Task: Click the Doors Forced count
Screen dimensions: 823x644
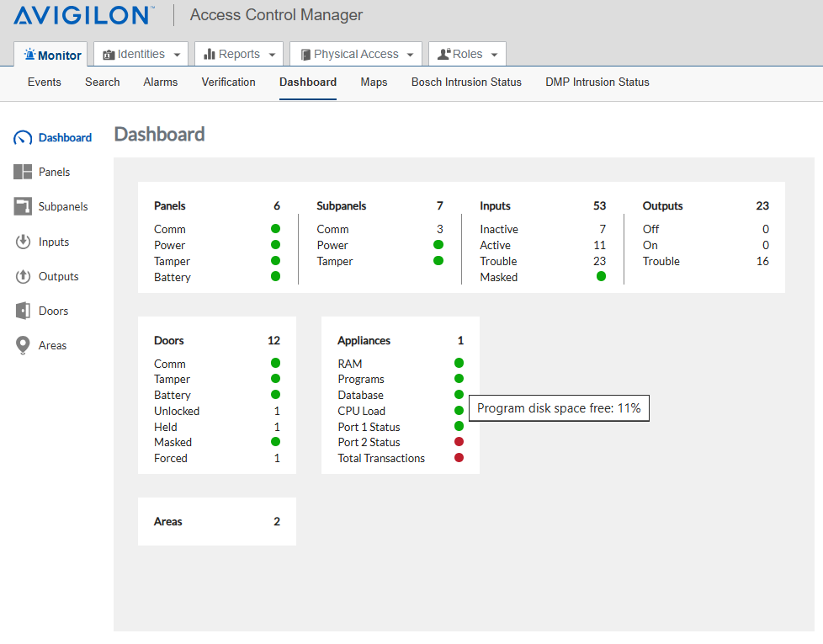Action: tap(277, 458)
